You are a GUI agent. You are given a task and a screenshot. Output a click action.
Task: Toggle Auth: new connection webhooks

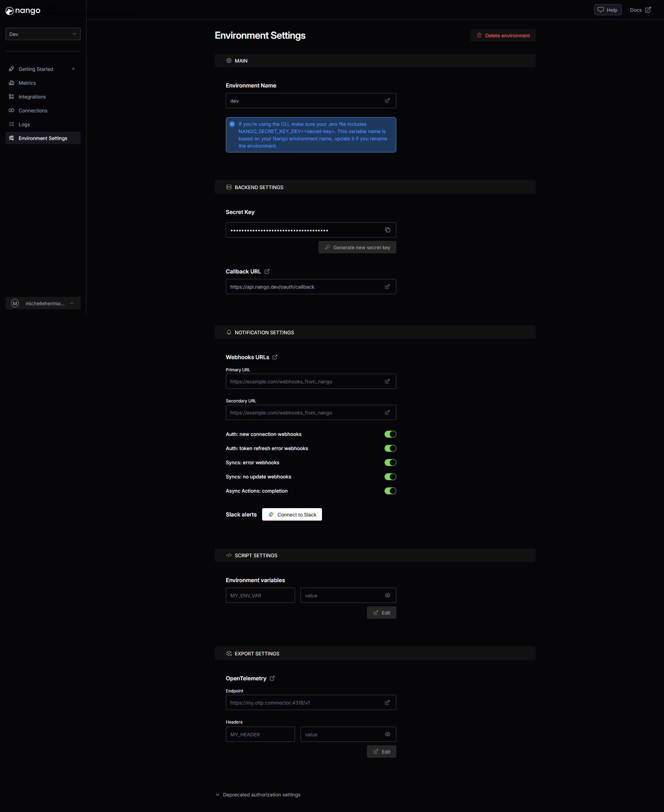coord(390,434)
